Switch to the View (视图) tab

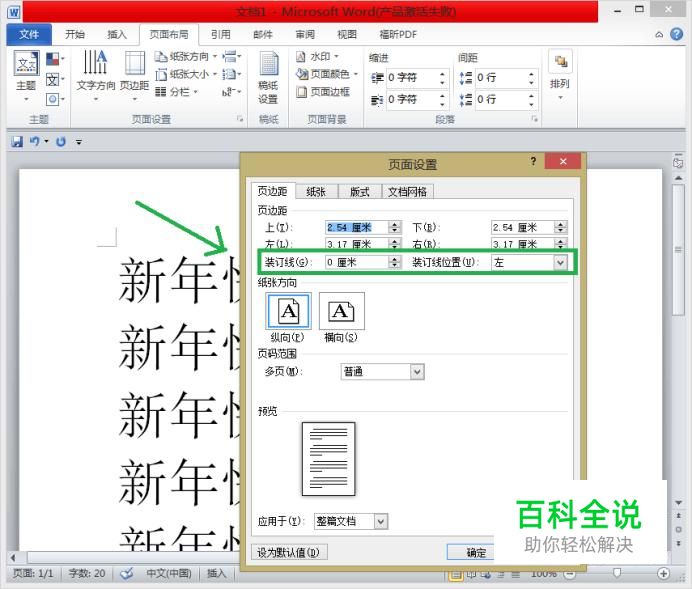[x=347, y=34]
